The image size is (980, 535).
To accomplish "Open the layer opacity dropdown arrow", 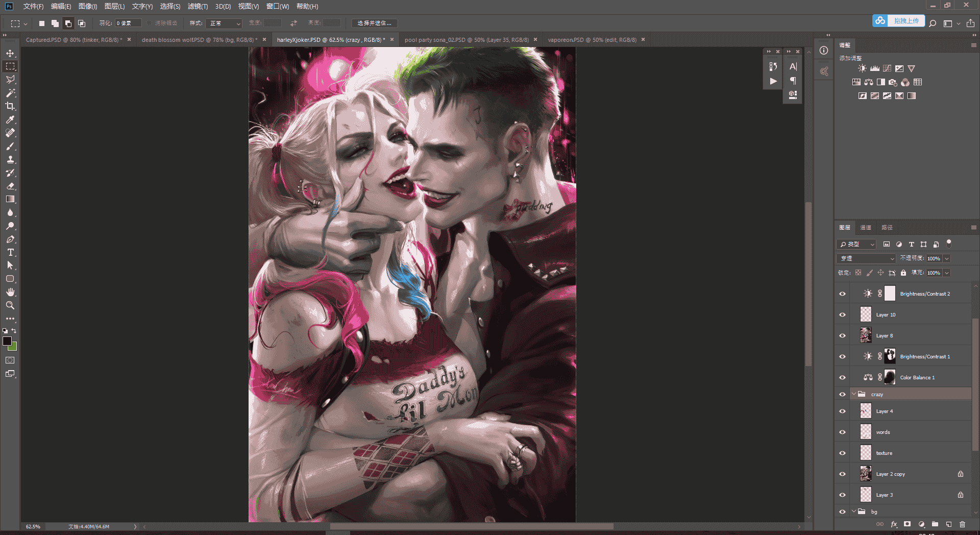I will (947, 258).
